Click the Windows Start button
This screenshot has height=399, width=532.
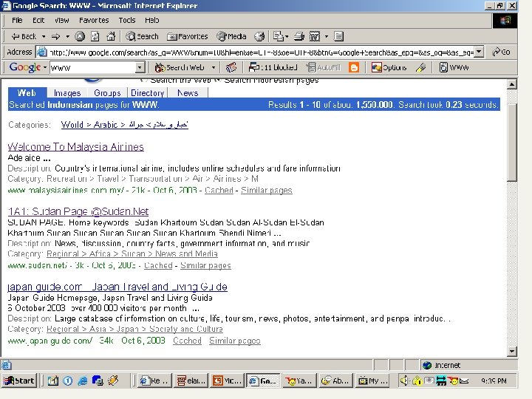coord(19,381)
